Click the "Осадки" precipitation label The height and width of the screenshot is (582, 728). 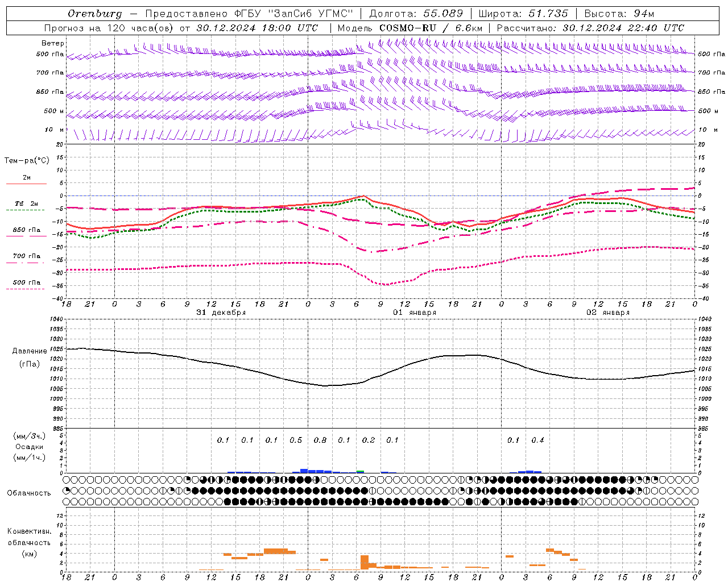[30, 447]
